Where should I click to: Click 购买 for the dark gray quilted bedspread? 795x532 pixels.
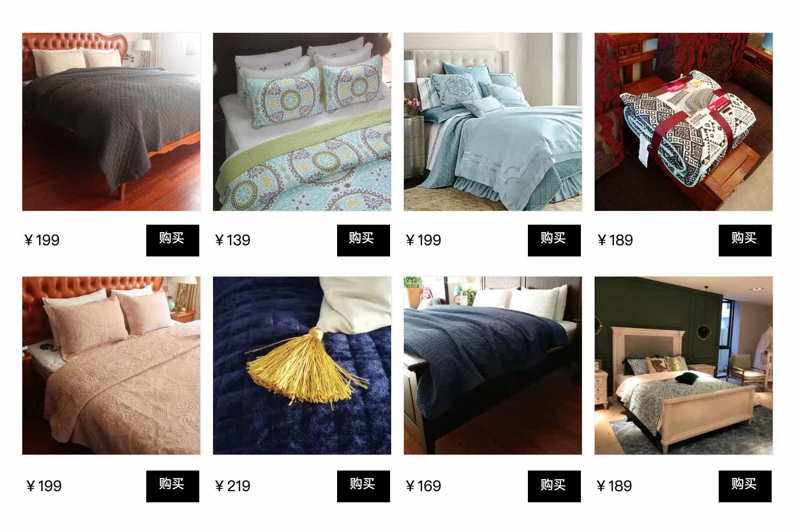(x=173, y=241)
